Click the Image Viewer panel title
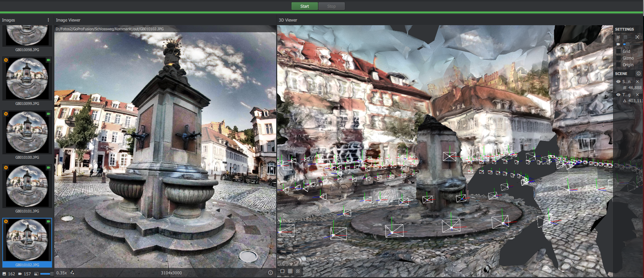 [68, 20]
